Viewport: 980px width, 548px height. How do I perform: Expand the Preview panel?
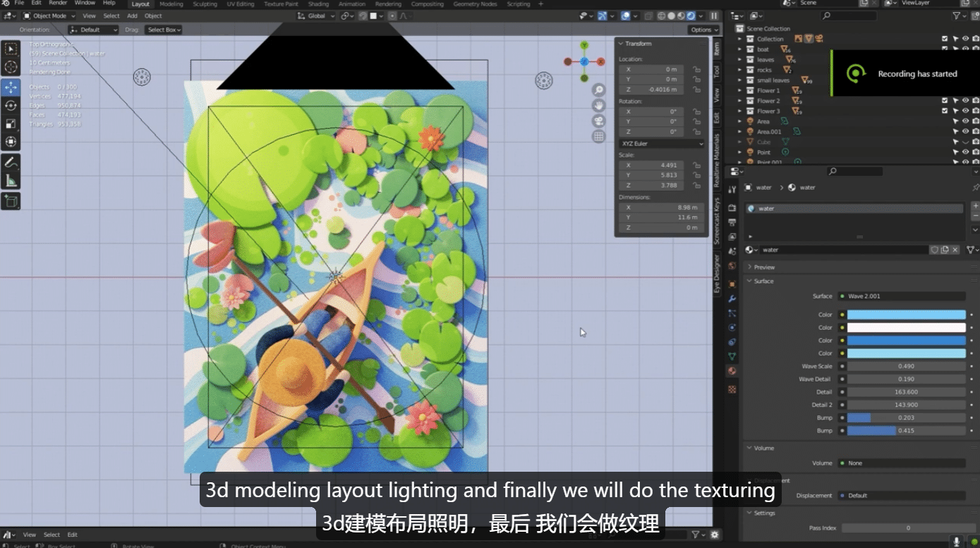[x=764, y=267]
